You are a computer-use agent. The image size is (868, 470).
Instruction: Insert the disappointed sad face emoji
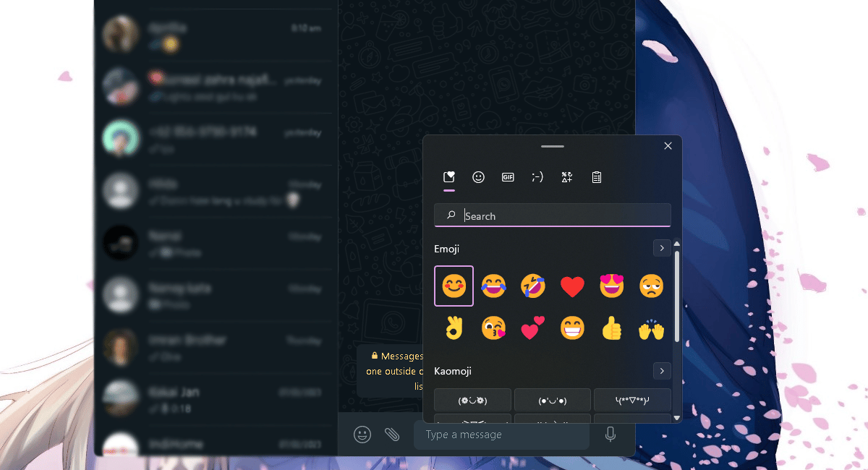tap(651, 286)
